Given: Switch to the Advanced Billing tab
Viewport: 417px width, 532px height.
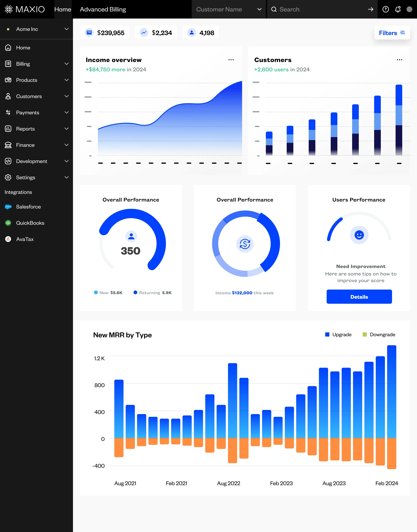Looking at the screenshot, I should 103,9.
